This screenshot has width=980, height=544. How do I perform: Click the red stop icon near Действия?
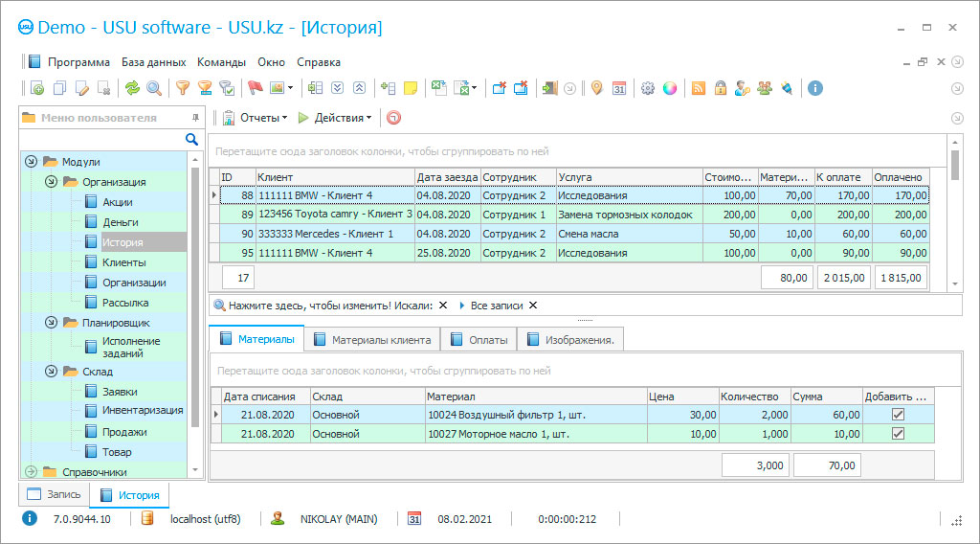pyautogui.click(x=393, y=118)
